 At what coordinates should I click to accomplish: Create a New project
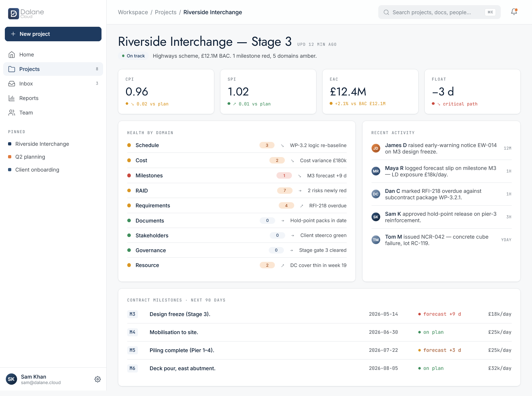click(53, 34)
